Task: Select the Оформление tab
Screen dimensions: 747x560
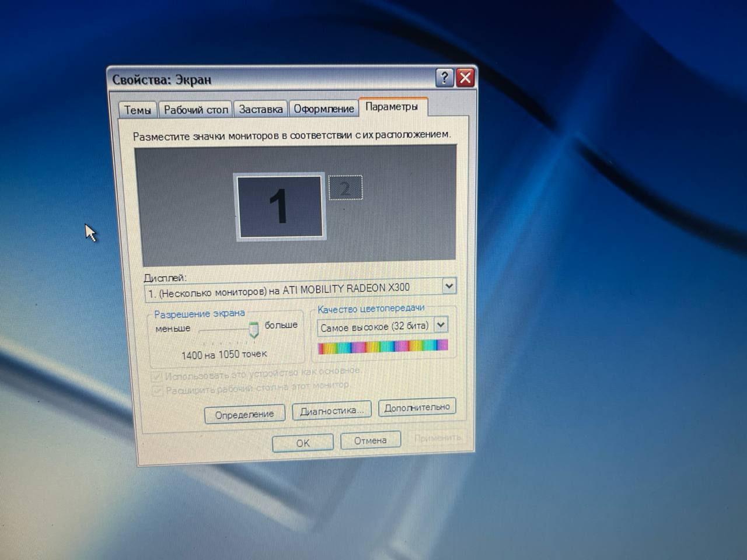Action: [x=323, y=108]
